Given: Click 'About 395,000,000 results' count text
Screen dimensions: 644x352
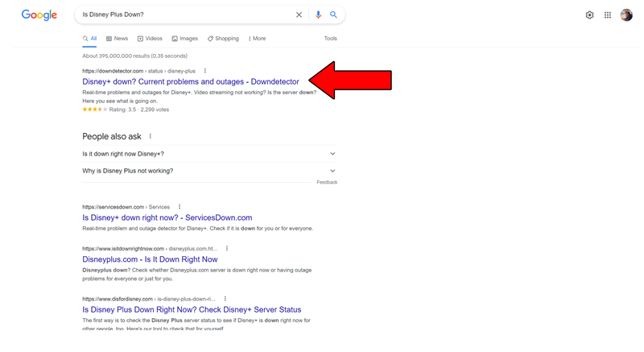Looking at the screenshot, I should click(x=134, y=56).
